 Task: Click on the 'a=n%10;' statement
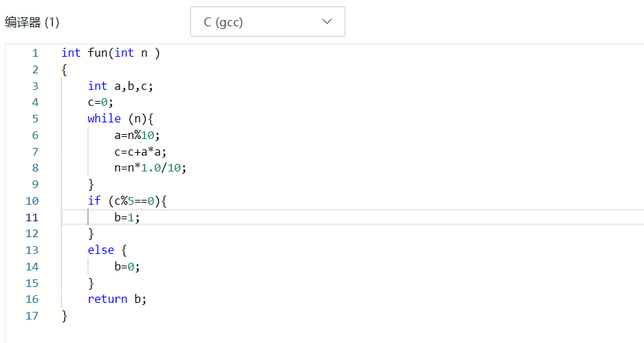pyautogui.click(x=142, y=136)
